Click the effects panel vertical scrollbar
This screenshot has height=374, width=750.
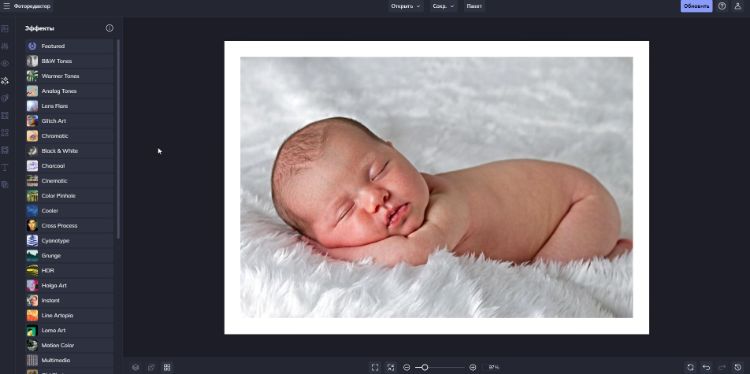pyautogui.click(x=118, y=139)
